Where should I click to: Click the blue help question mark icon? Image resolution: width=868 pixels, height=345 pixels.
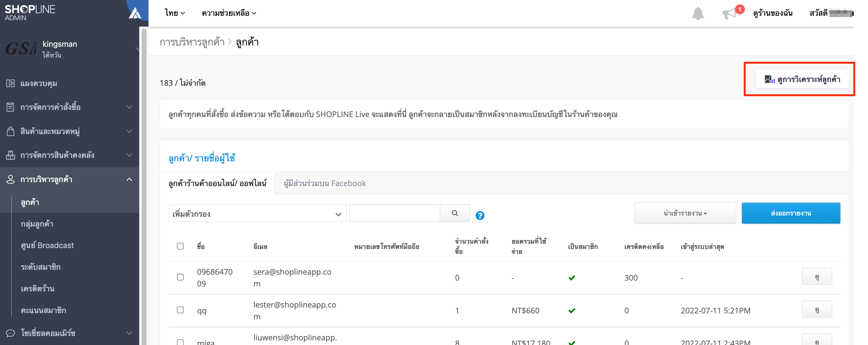click(479, 216)
